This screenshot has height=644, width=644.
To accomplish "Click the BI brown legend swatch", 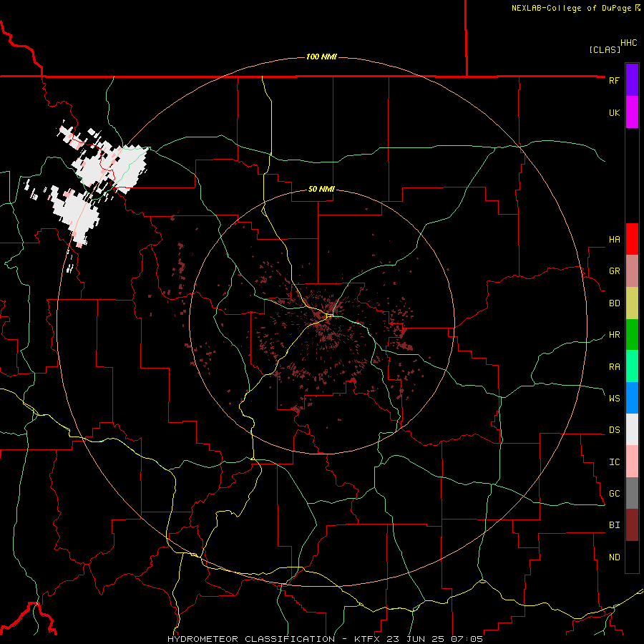I will [632, 525].
